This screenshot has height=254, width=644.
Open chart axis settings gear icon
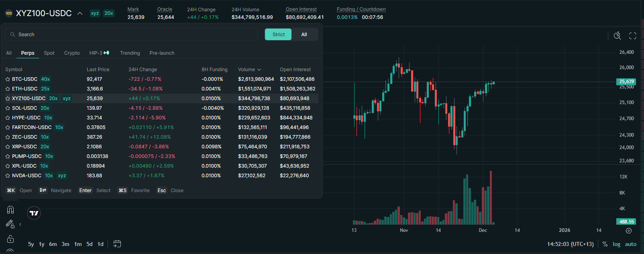point(629,231)
